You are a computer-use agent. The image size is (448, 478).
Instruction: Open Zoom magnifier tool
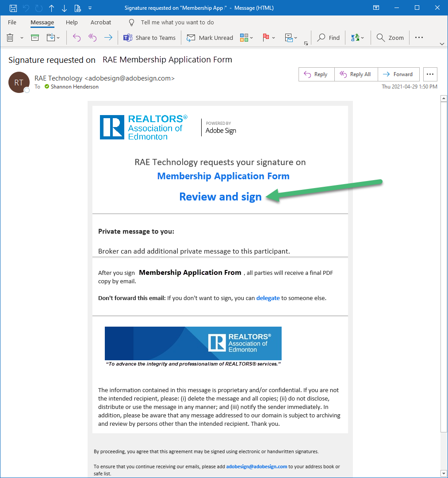point(390,38)
